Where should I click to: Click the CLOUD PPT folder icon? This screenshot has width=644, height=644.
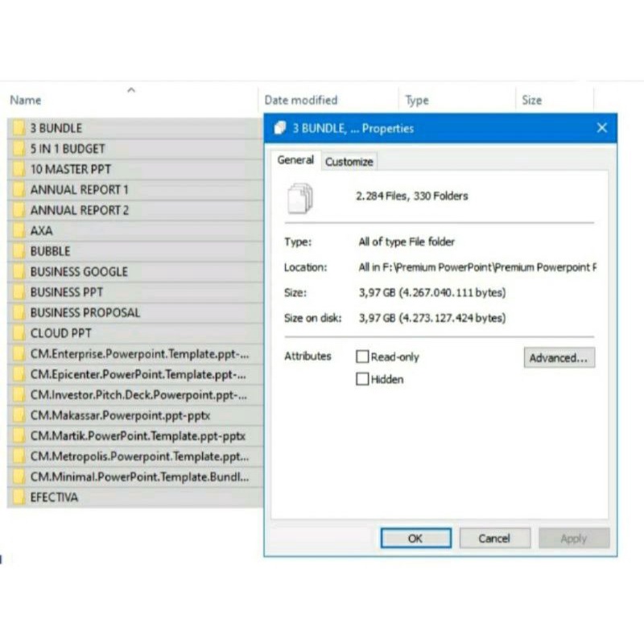tap(19, 333)
